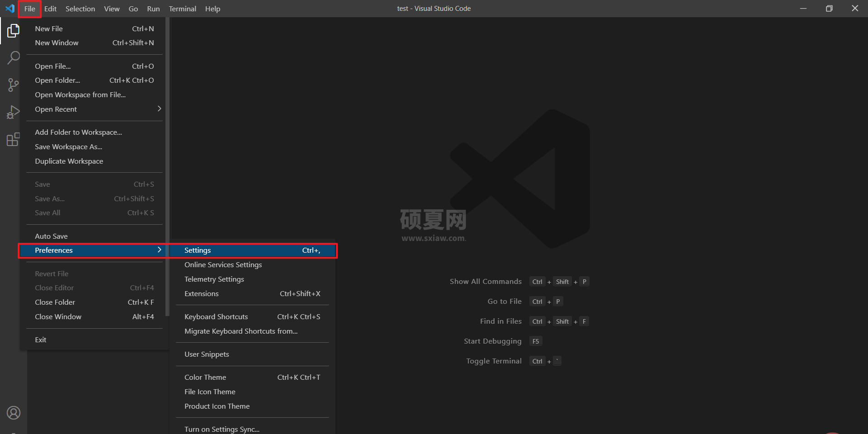Select Color Theme entry
Screen dimensions: 868x434
click(252, 377)
